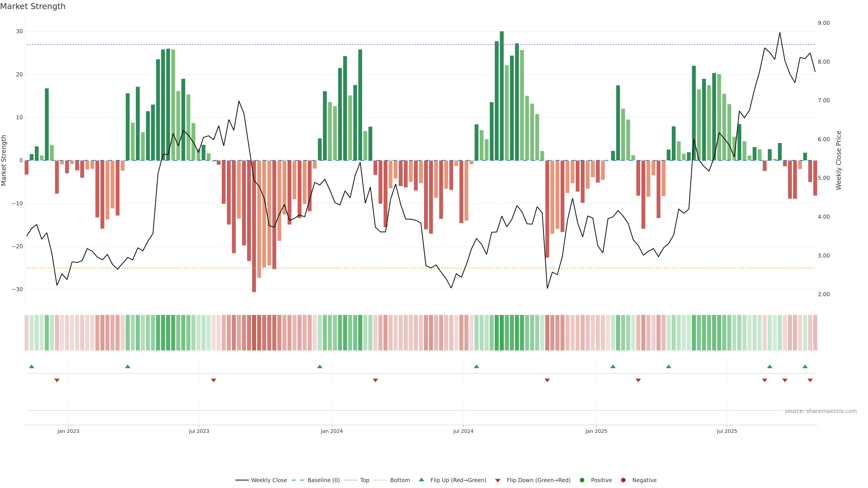Click the first green flip-up marker before Jan 2023
The width and height of the screenshot is (868, 488).
point(32,366)
